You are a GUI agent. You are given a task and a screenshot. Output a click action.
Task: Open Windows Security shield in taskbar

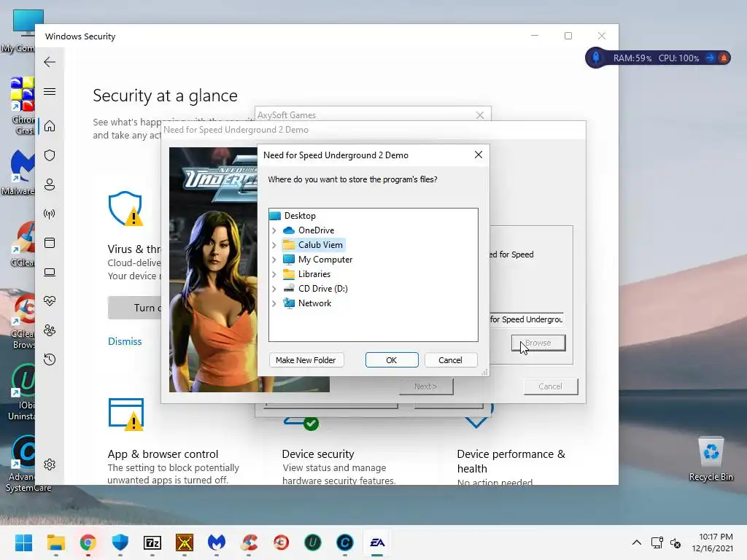(x=120, y=542)
